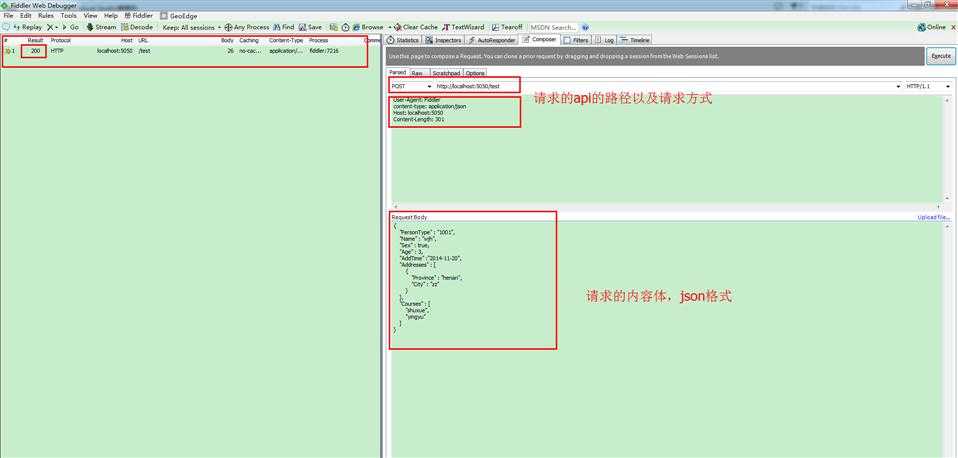958x458 pixels.
Task: Click the Process column header
Action: click(x=318, y=40)
